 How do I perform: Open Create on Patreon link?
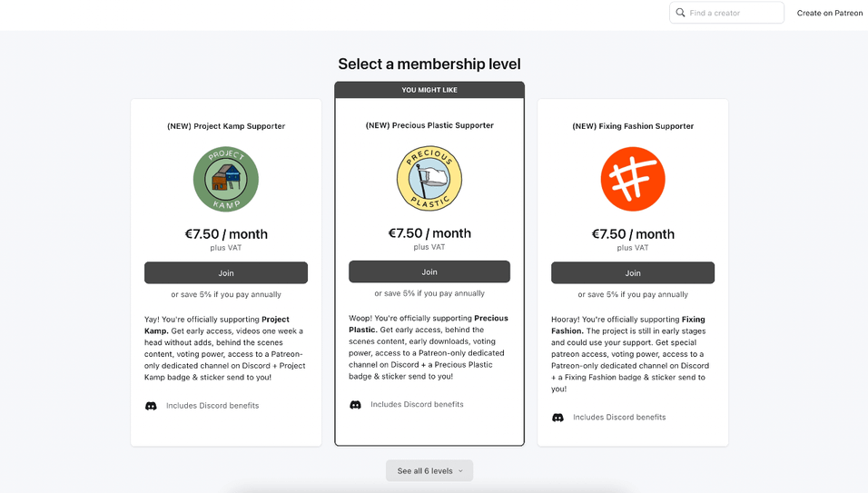(830, 13)
